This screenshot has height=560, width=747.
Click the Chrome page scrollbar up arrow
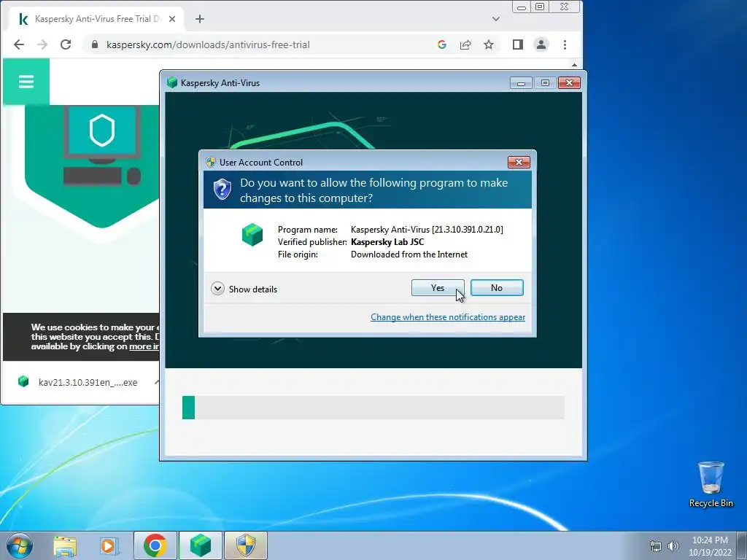pyautogui.click(x=575, y=65)
